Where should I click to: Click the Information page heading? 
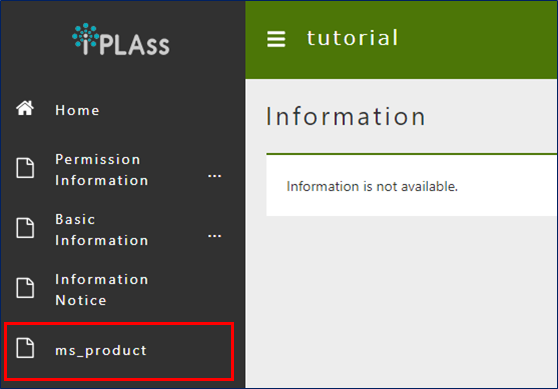(346, 116)
